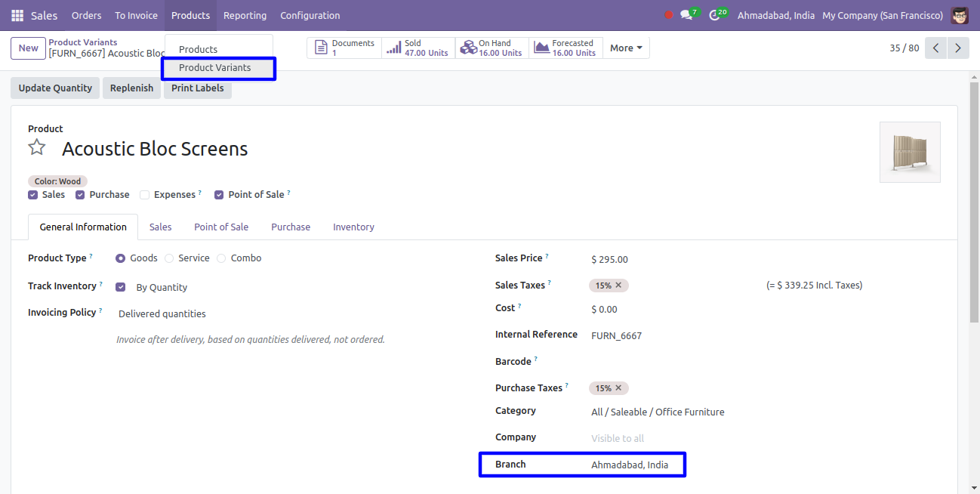Enable the Expenses checkbox

pyautogui.click(x=144, y=195)
